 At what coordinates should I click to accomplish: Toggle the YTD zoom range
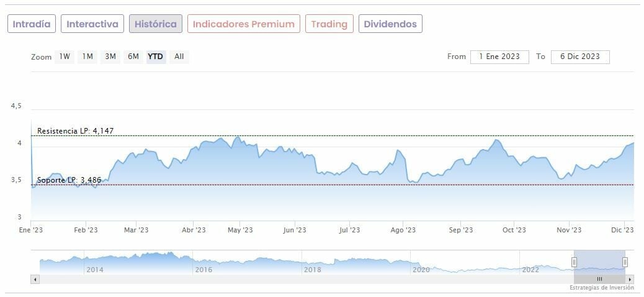pos(156,57)
